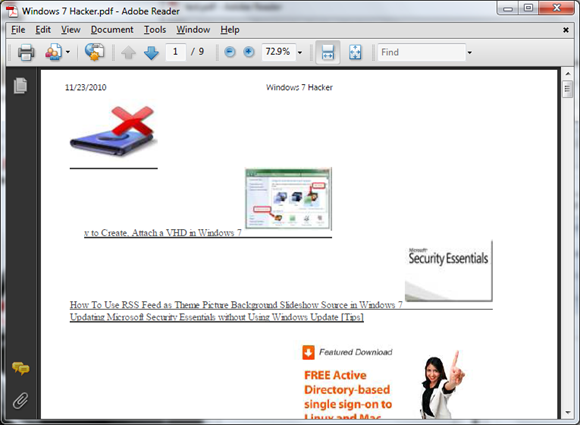Expand the collaborate icon dropdown arrow

point(68,52)
